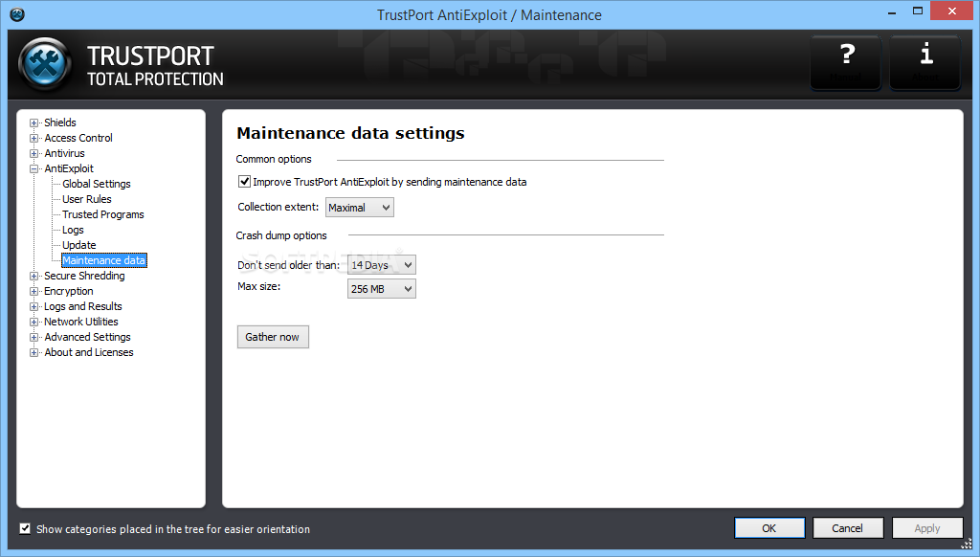
Task: Confirm with the OK button
Action: tap(769, 528)
